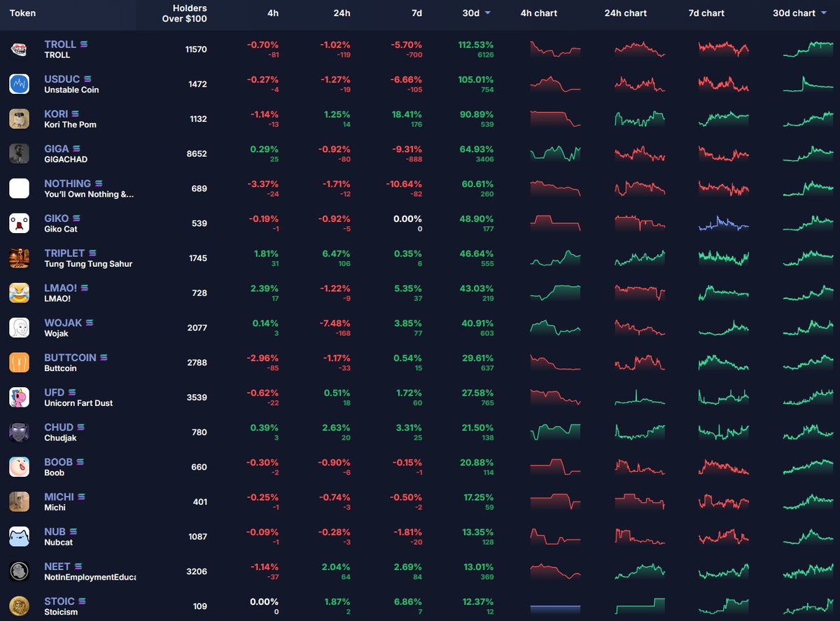Open the NOTHING token white square icon

pos(19,188)
